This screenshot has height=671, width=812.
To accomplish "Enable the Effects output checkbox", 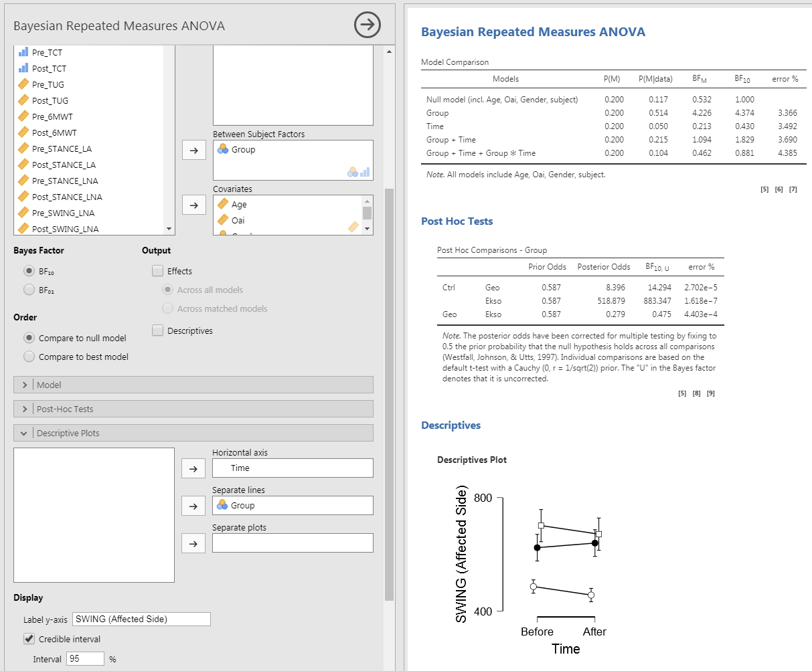I will [157, 271].
